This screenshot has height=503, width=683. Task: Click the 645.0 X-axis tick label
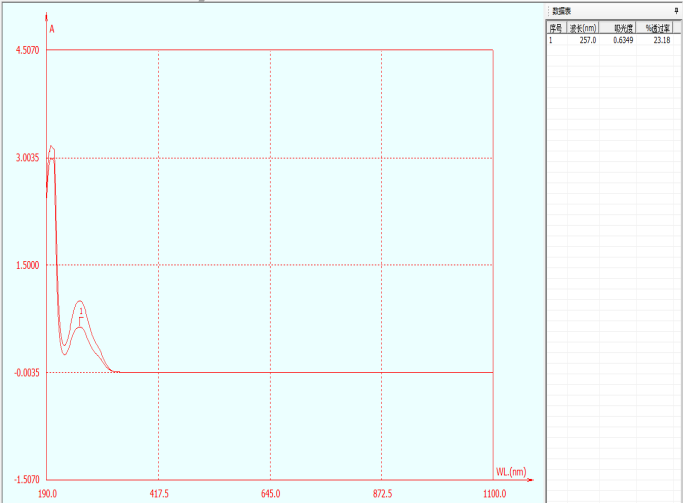click(270, 494)
